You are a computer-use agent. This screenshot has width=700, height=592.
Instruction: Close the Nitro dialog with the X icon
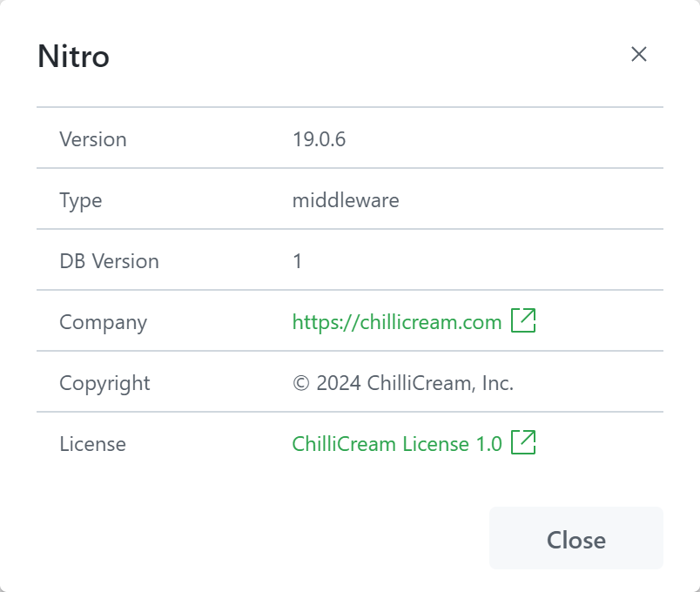coord(639,54)
